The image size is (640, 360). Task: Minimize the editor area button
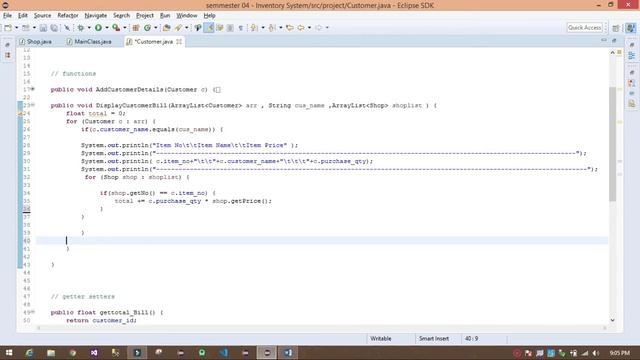tap(604, 40)
